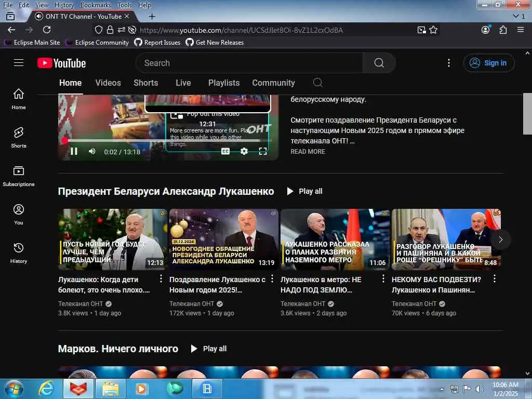Viewport: 532px width, 399px height.
Task: Open the View menu
Action: [42, 5]
